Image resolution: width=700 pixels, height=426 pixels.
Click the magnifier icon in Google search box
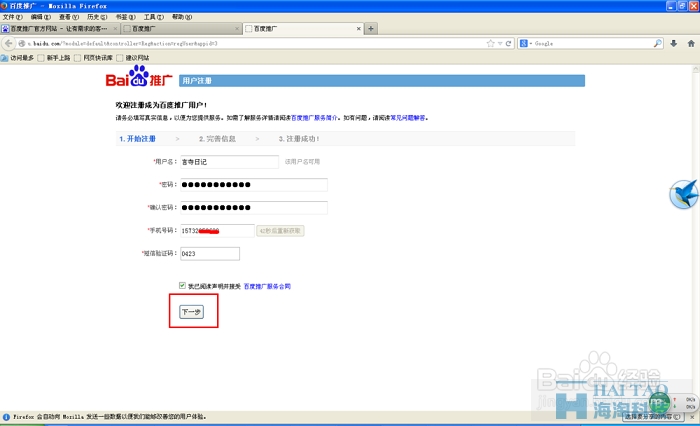(657, 44)
